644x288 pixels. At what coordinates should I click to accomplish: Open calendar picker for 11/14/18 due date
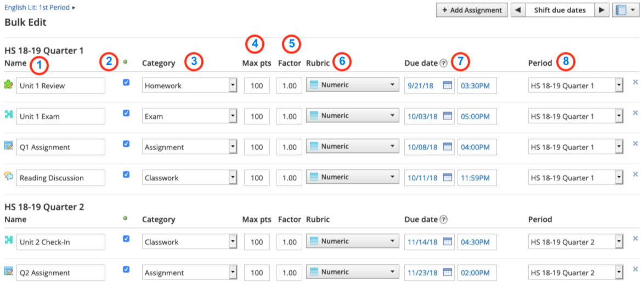(447, 242)
